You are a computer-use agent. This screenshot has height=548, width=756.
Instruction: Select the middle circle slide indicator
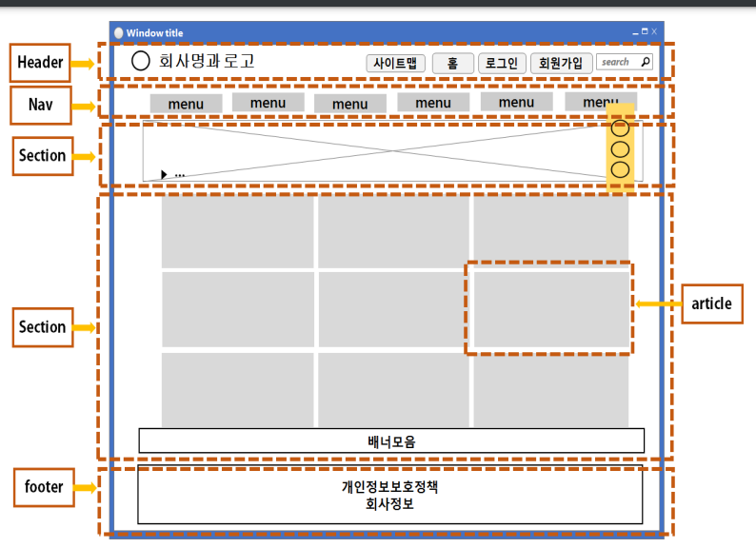(x=620, y=149)
